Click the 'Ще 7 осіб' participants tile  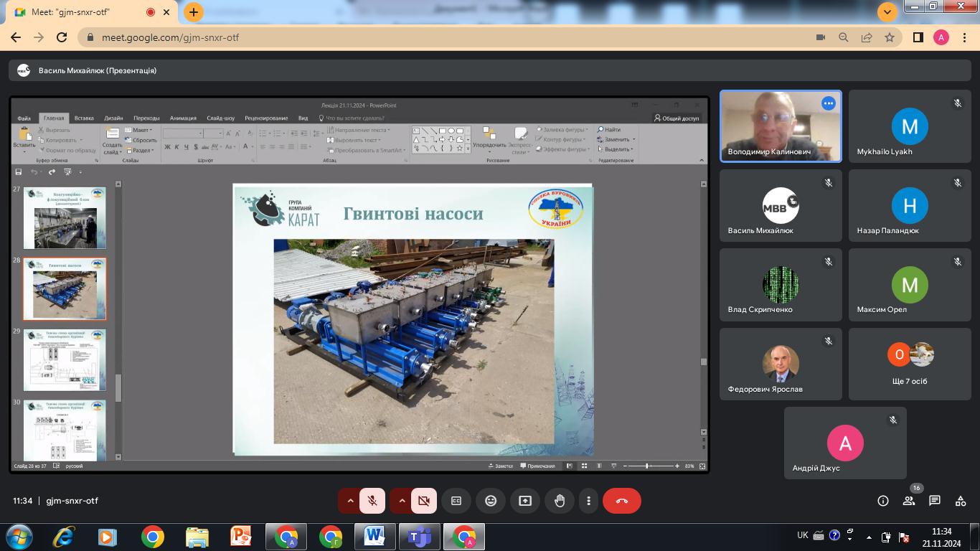click(910, 364)
